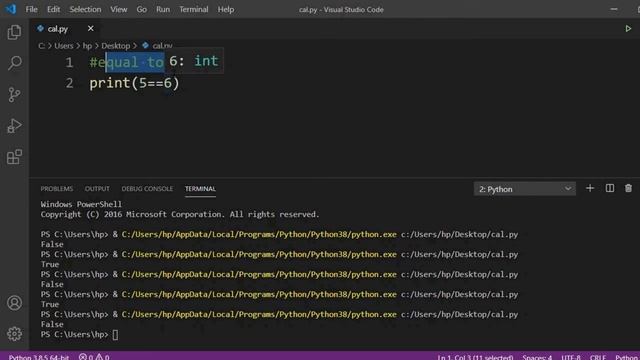Open errors and warnings status indicator
This screenshot has height=360, width=640.
[x=94, y=357]
